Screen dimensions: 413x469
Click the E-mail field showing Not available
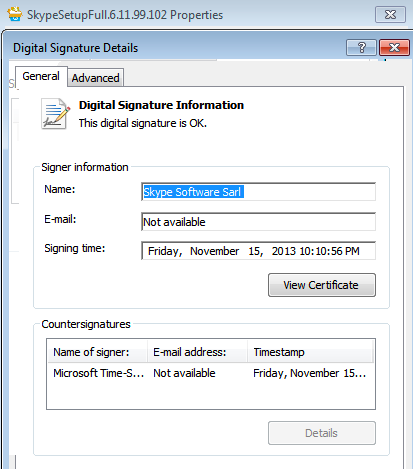tap(258, 222)
